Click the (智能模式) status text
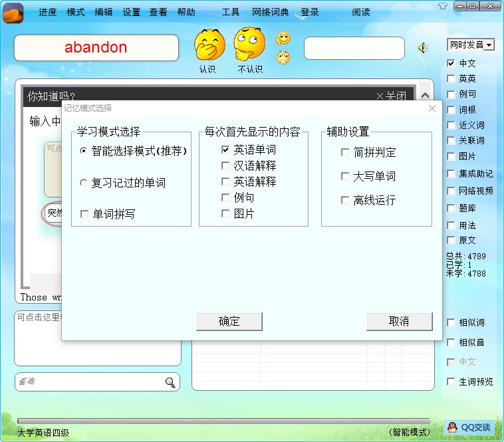 point(409,433)
